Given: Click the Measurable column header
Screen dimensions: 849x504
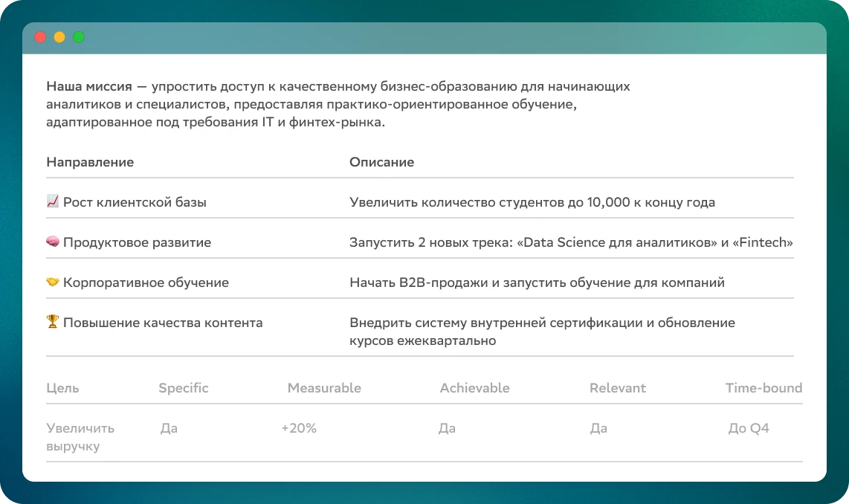Looking at the screenshot, I should click(324, 388).
